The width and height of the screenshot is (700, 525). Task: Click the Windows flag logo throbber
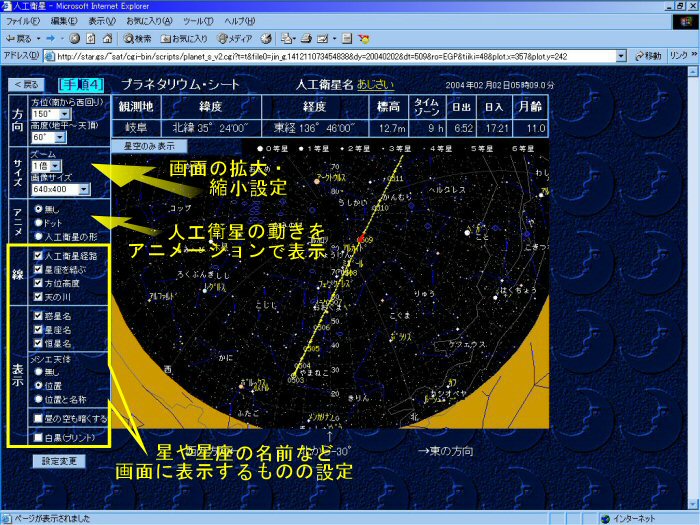click(686, 21)
